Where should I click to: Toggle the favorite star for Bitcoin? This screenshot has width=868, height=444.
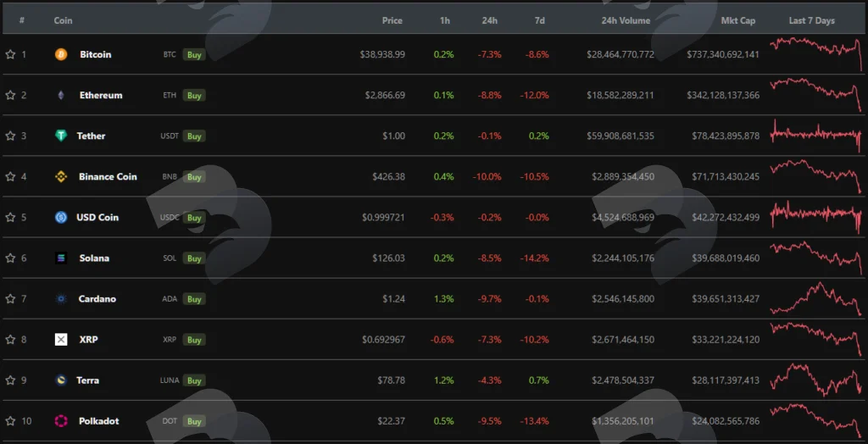click(10, 54)
